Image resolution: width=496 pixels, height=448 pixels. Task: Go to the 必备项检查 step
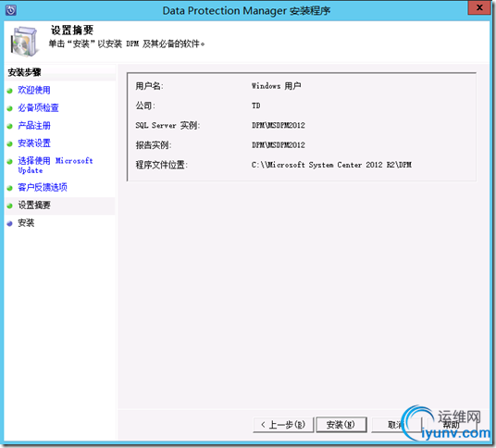38,108
